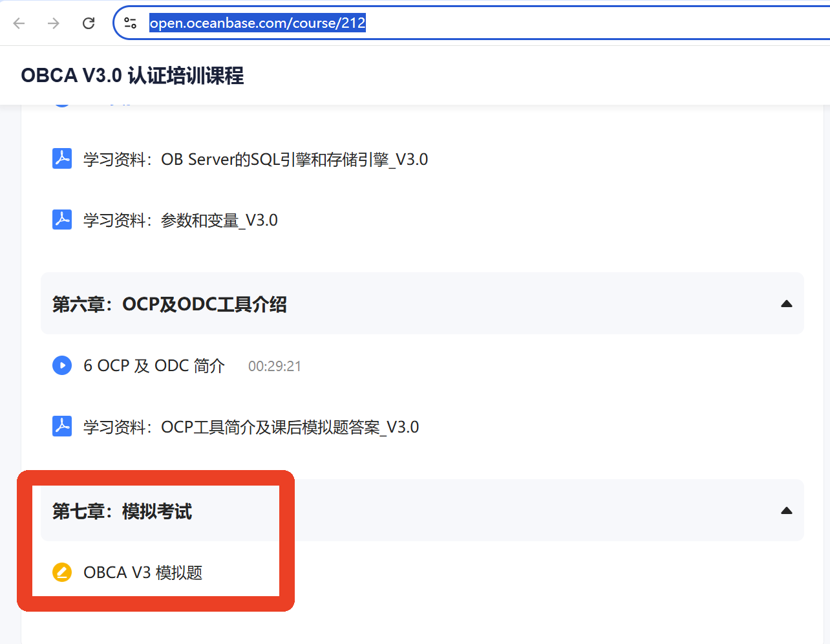Open lesson 6 OCP 及 ODC 简介
The width and height of the screenshot is (830, 644).
(154, 366)
